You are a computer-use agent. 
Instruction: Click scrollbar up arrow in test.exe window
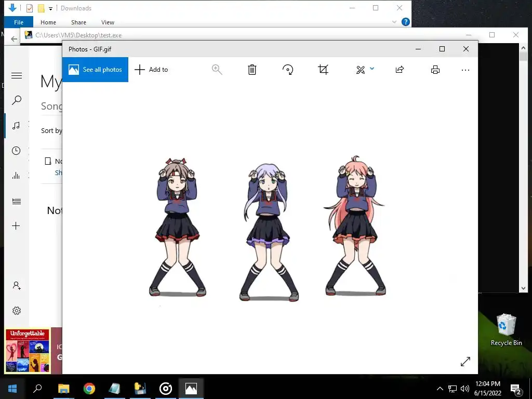point(523,48)
